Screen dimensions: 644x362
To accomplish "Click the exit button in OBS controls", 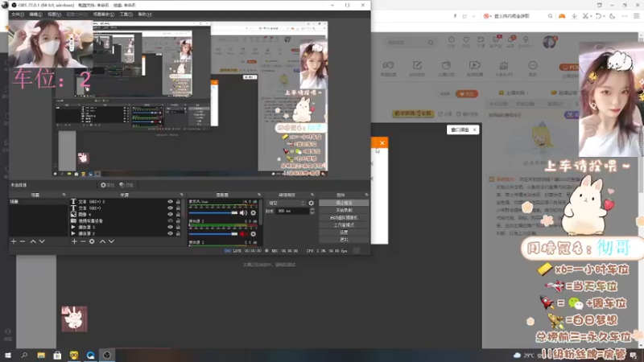I will 344,240.
